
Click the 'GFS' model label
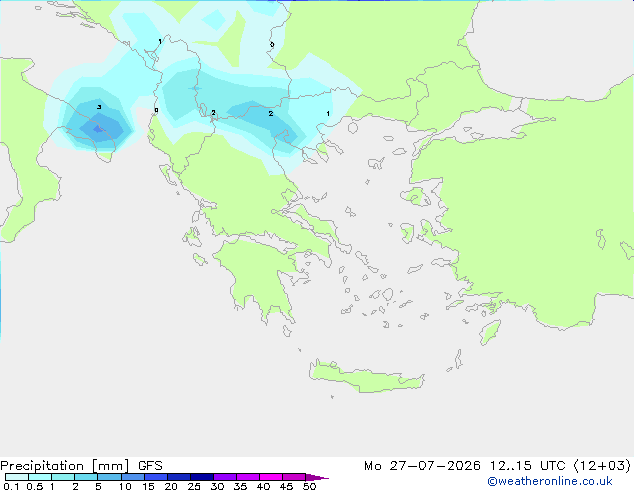[150, 466]
